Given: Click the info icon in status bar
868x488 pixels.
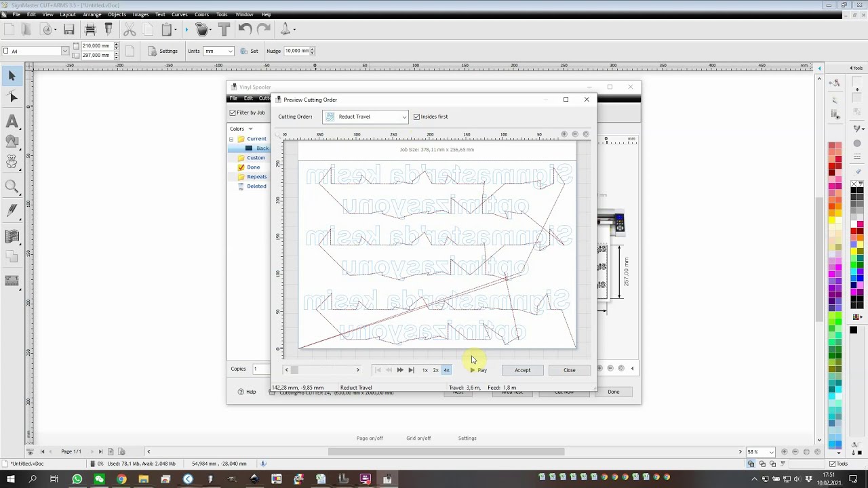Looking at the screenshot, I should 264,464.
